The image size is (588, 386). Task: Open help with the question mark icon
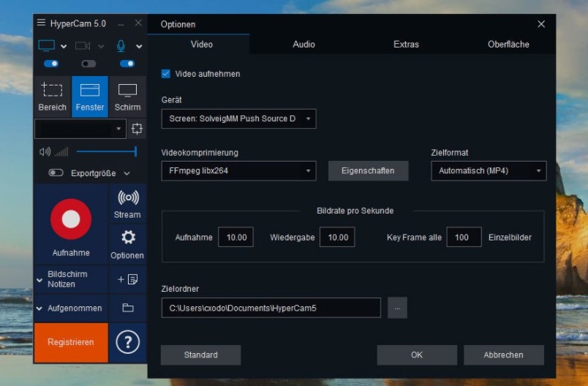127,342
